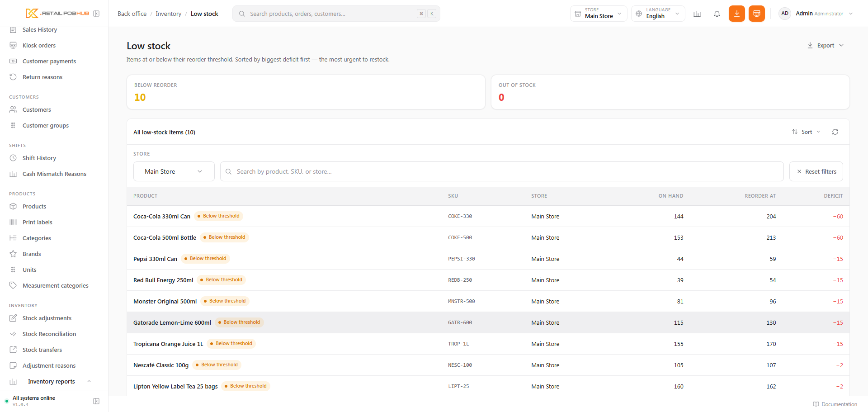Click Gatorade Lemon-Lime 600ml product
The image size is (868, 412).
click(172, 323)
